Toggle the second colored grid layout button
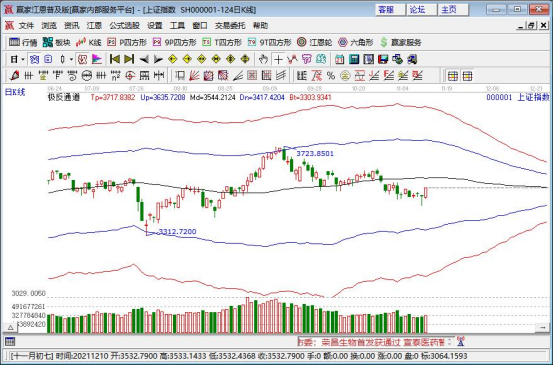The width and height of the screenshot is (553, 365). point(467,75)
